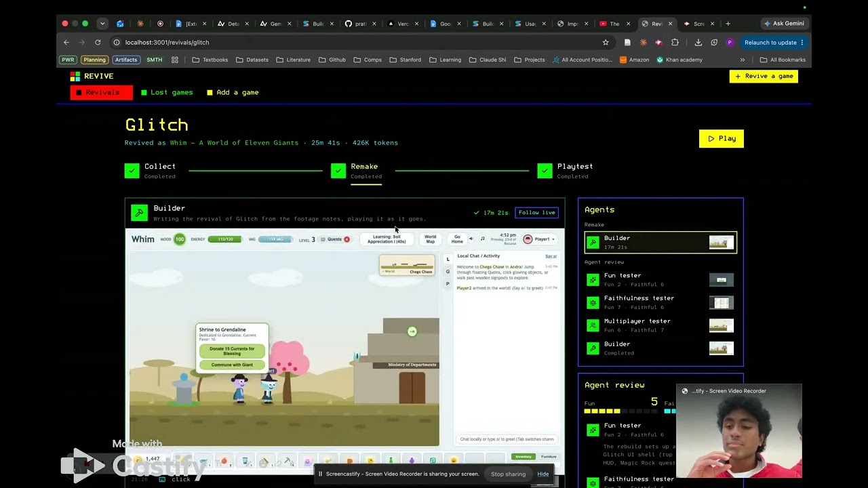Go back in browser history

pos(66,42)
